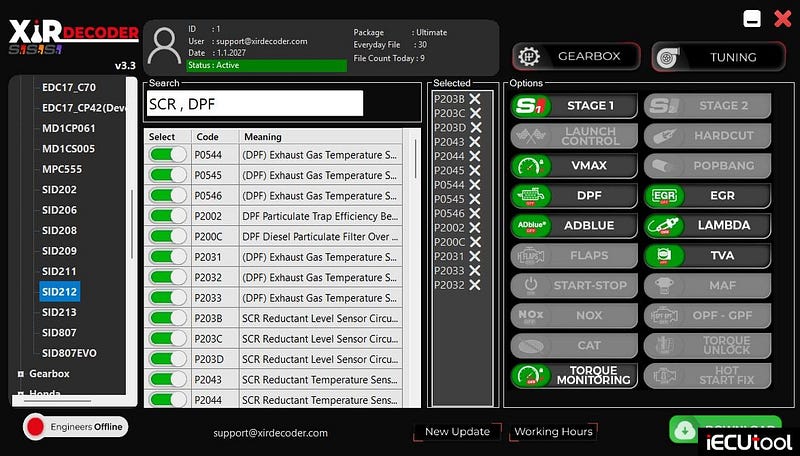
Task: Toggle the P2033 select switch
Action: [167, 297]
